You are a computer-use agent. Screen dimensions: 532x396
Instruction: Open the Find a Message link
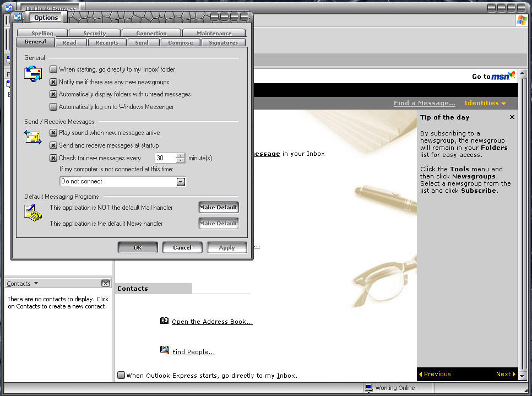[x=425, y=103]
